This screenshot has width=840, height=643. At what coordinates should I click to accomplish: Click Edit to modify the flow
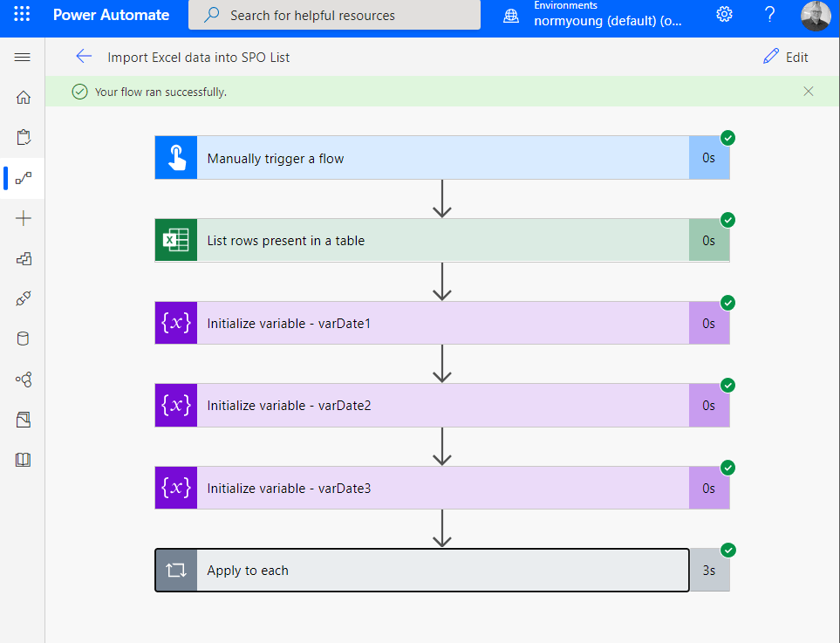[x=785, y=57]
